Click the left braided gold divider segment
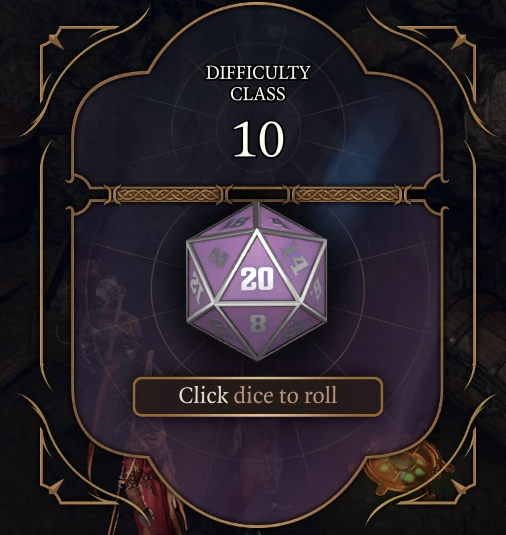Screen dimensions: 506x535 168,195
